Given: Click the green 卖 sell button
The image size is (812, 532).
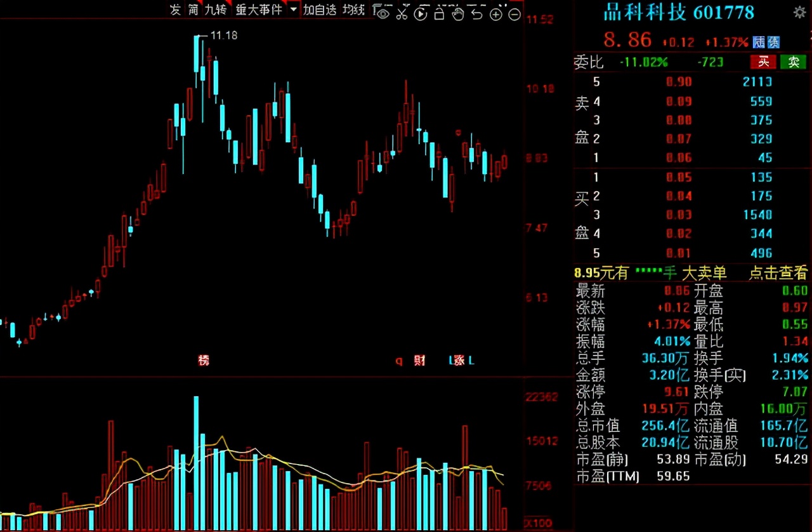Looking at the screenshot, I should (x=794, y=62).
